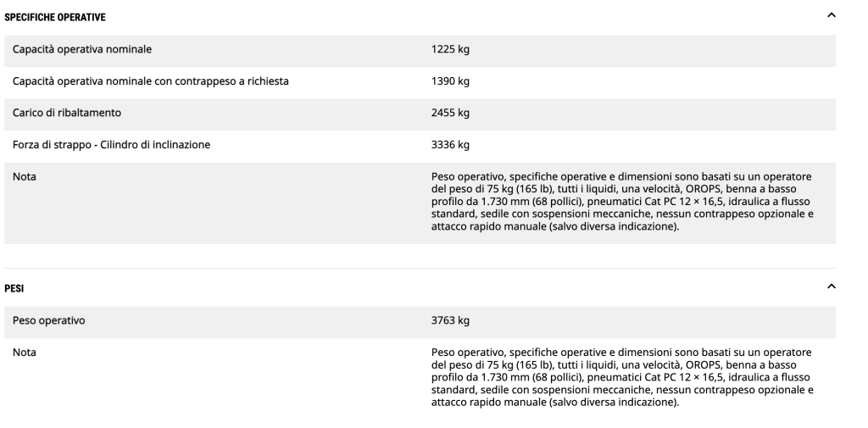Select Forza di strappo - Cilindro di inclinazione

pos(111,145)
